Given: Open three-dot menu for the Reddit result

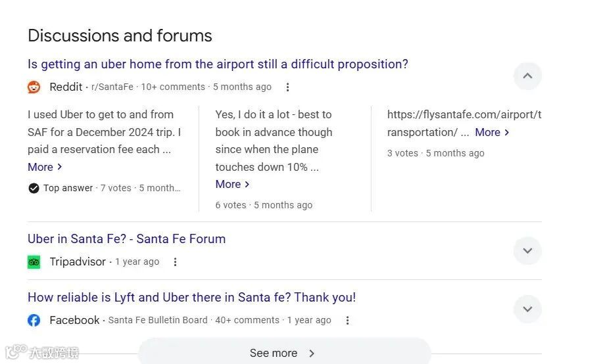Looking at the screenshot, I should point(287,87).
